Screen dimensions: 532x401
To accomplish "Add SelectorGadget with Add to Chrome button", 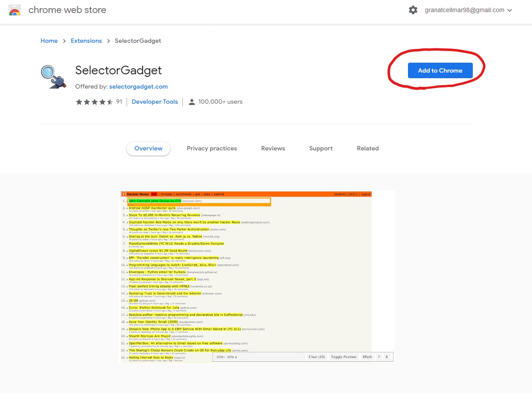I will 440,70.
